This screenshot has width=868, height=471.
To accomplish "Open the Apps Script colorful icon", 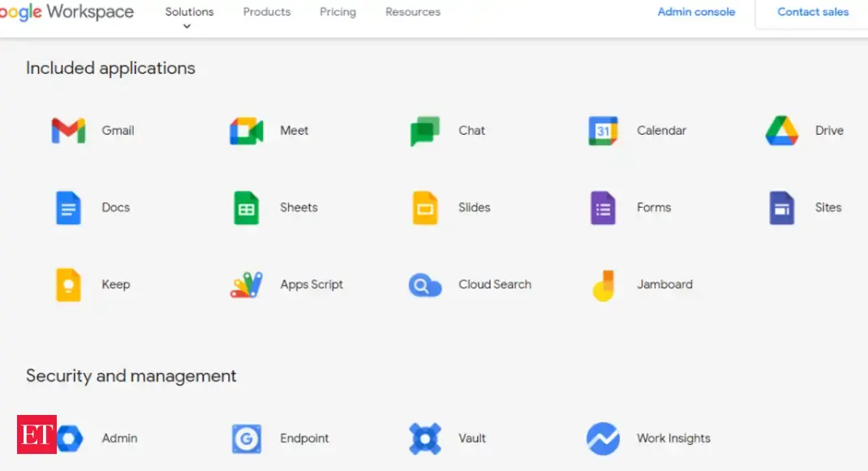I will pyautogui.click(x=246, y=285).
